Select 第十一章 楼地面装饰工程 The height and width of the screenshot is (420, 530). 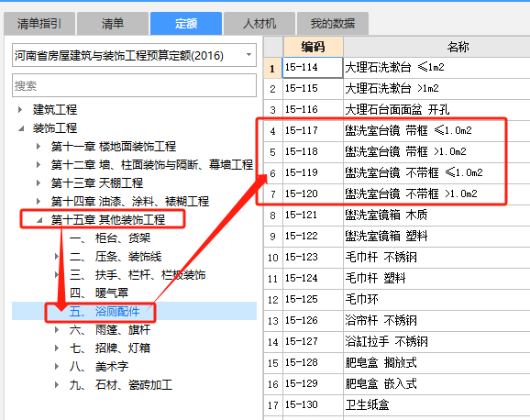(114, 147)
